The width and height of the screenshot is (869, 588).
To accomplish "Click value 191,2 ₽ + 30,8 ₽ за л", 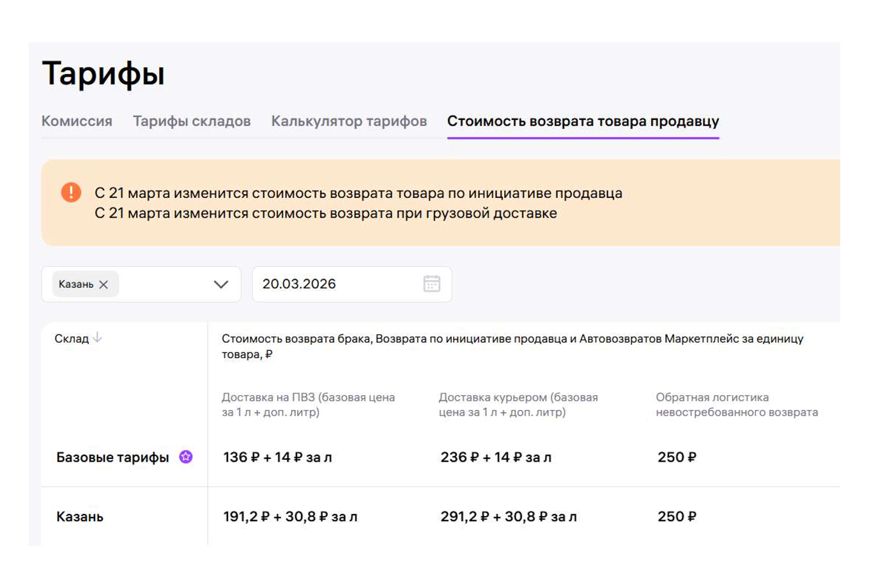I will pyautogui.click(x=290, y=516).
